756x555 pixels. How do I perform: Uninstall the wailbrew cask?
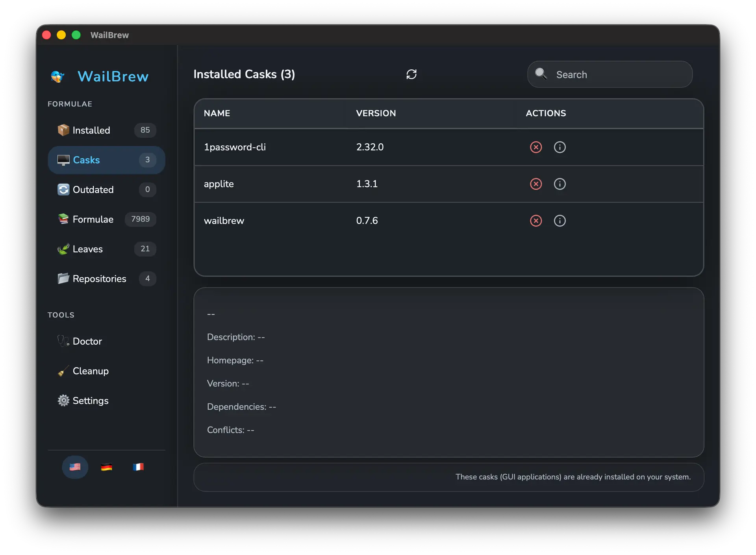(535, 221)
